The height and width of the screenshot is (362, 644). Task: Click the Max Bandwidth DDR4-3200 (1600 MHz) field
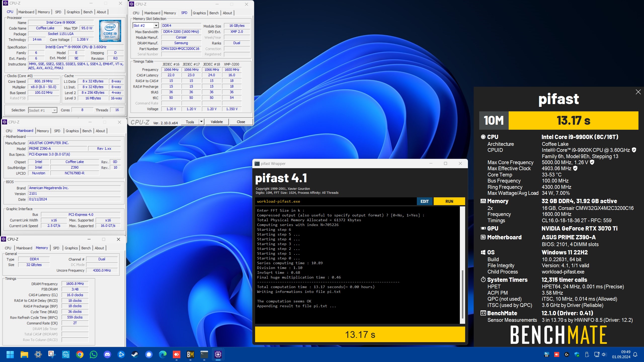click(181, 32)
